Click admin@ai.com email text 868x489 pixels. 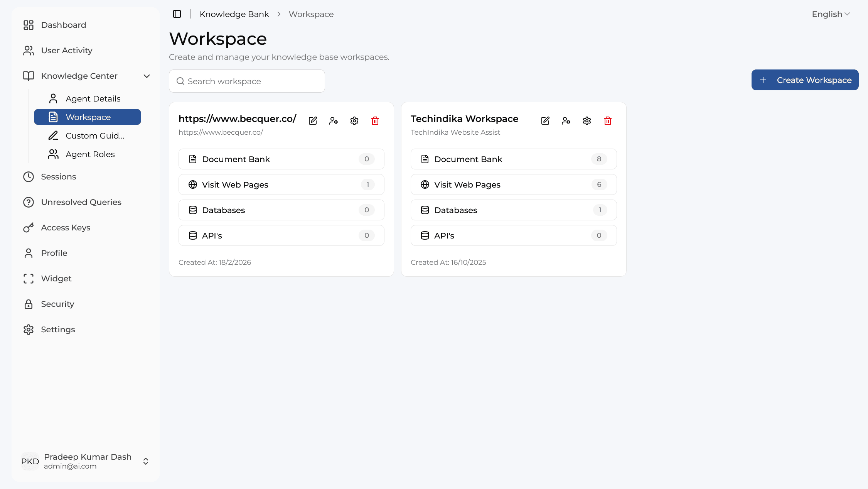coord(70,466)
